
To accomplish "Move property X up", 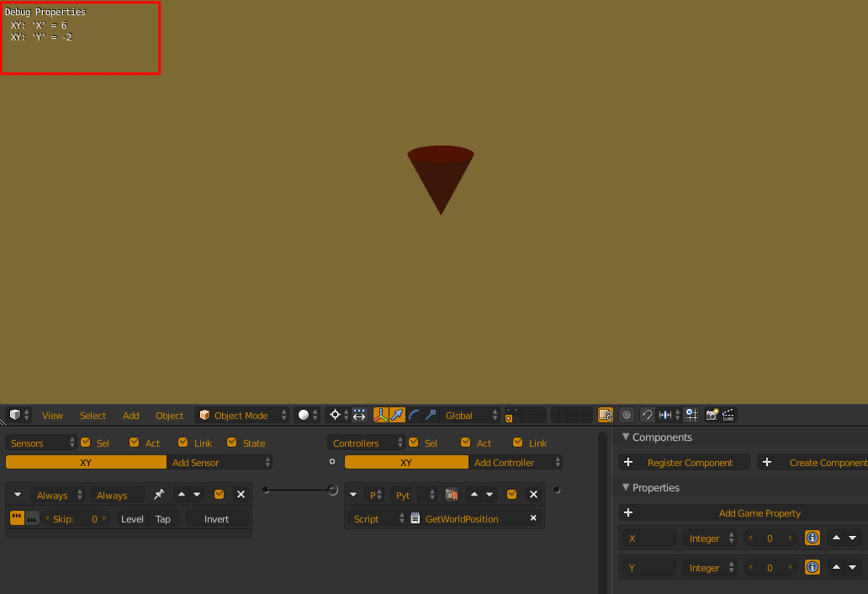I will click(x=836, y=538).
